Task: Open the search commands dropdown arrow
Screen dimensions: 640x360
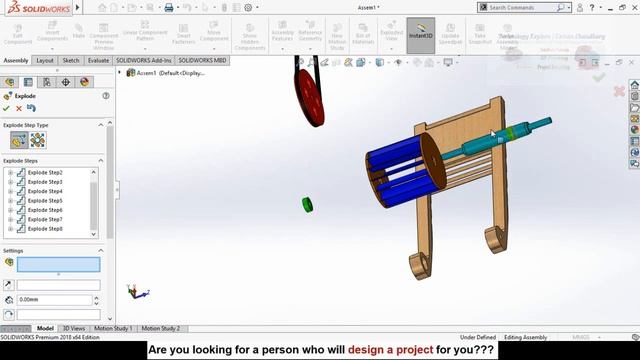Action: pyautogui.click(x=569, y=7)
